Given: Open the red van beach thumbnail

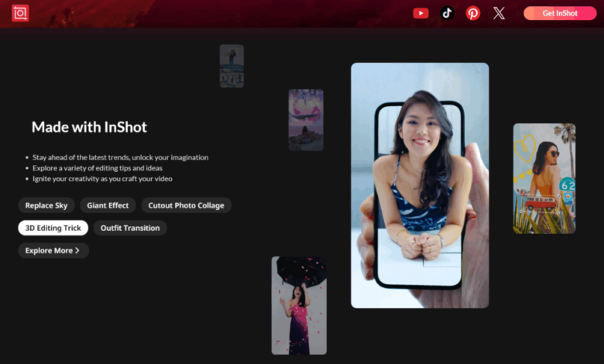Looking at the screenshot, I should coord(544,178).
